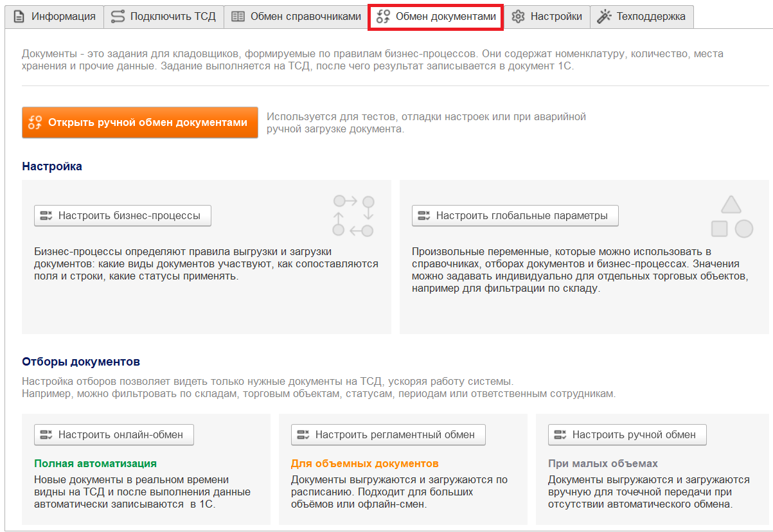This screenshot has height=532, width=773.
Task: Open the Информация tab
Action: coord(54,17)
